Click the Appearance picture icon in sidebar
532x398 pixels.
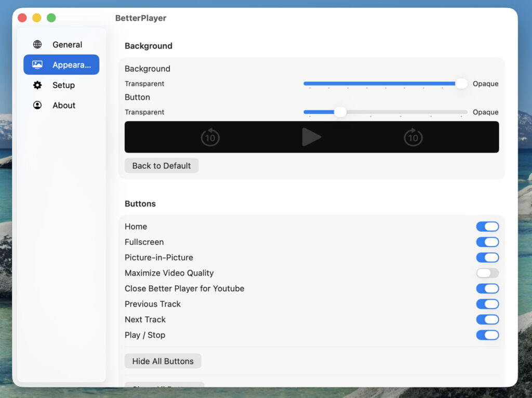[37, 65]
